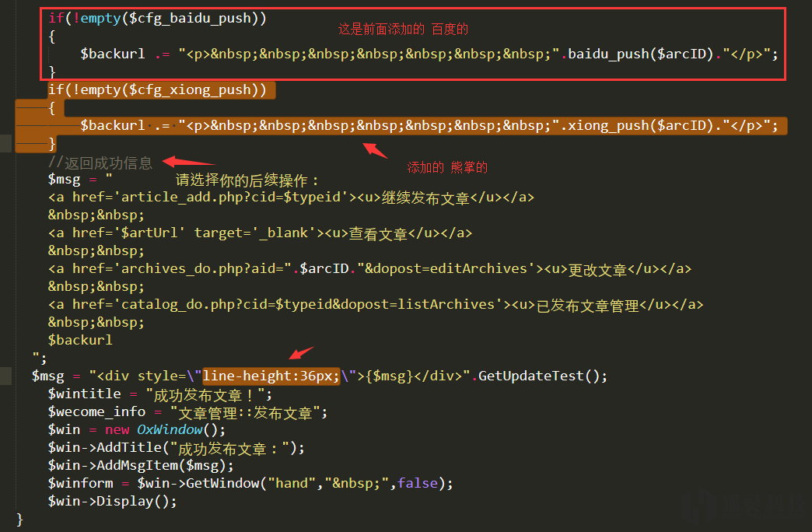Click the GetUpdateTest() function call
This screenshot has height=532, width=812.
[542, 376]
